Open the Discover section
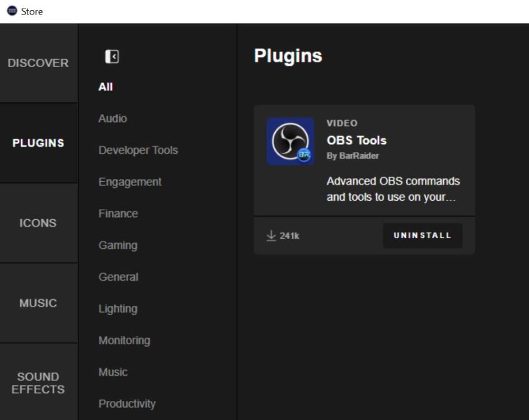 38,63
